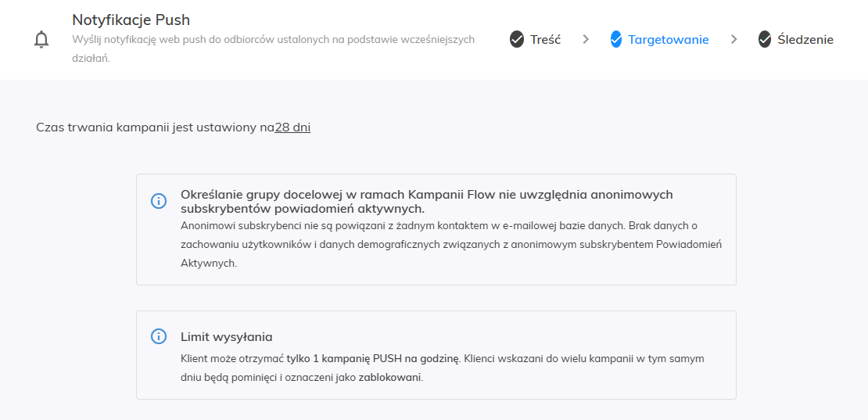
Task: Click the bold tylko 1 kampanię PUSH text
Action: [x=374, y=359]
